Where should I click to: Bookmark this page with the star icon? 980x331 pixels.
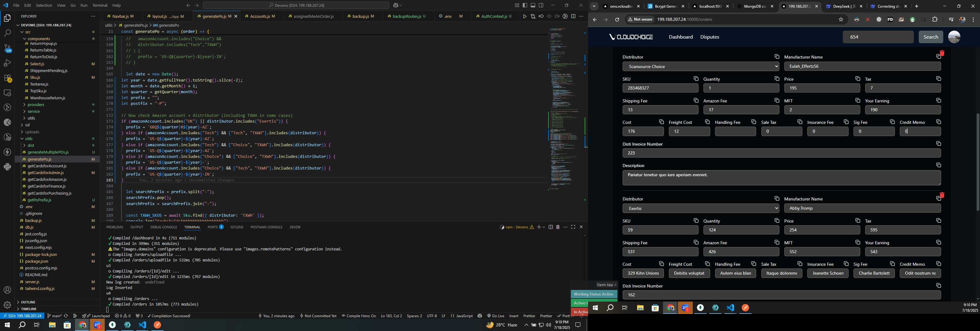click(x=841, y=19)
